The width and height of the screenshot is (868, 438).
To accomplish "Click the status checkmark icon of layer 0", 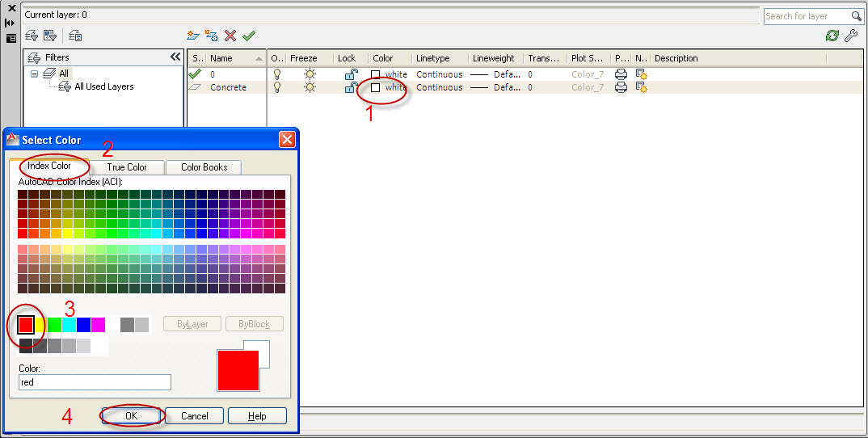I will pos(195,74).
